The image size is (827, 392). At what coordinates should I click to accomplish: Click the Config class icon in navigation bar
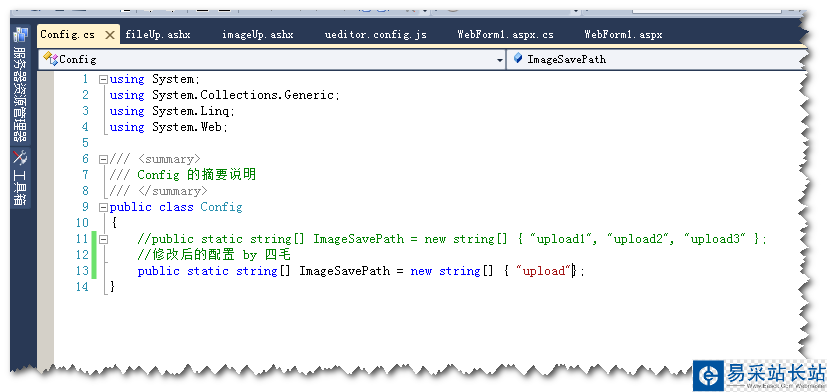click(x=50, y=59)
